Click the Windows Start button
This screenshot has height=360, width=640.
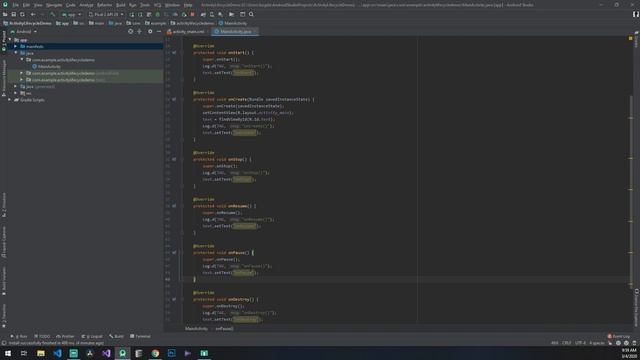(8, 353)
